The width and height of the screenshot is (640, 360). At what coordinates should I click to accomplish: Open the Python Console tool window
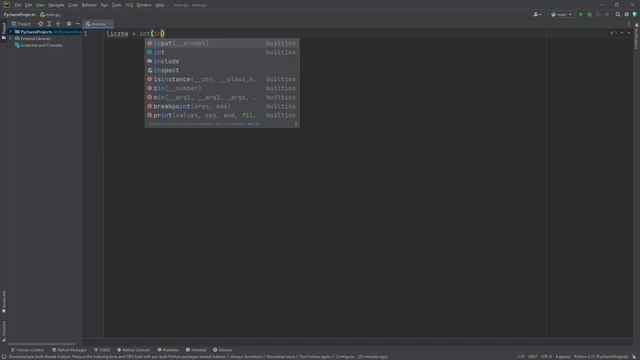(133, 350)
